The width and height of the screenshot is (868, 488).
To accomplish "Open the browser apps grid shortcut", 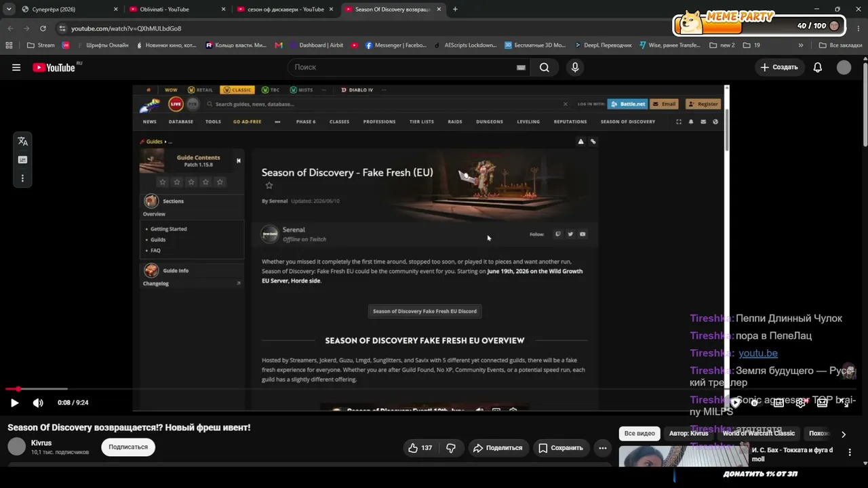I will 9,45.
